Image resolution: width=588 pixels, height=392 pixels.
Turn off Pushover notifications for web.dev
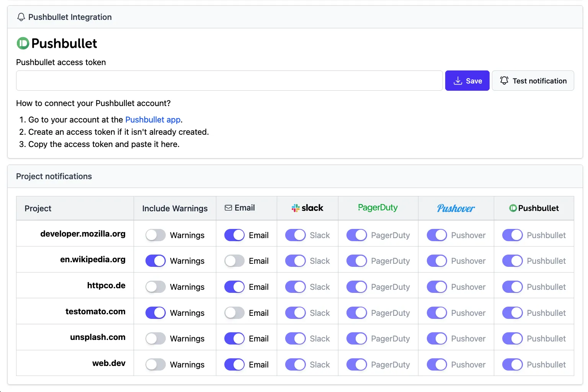436,364
